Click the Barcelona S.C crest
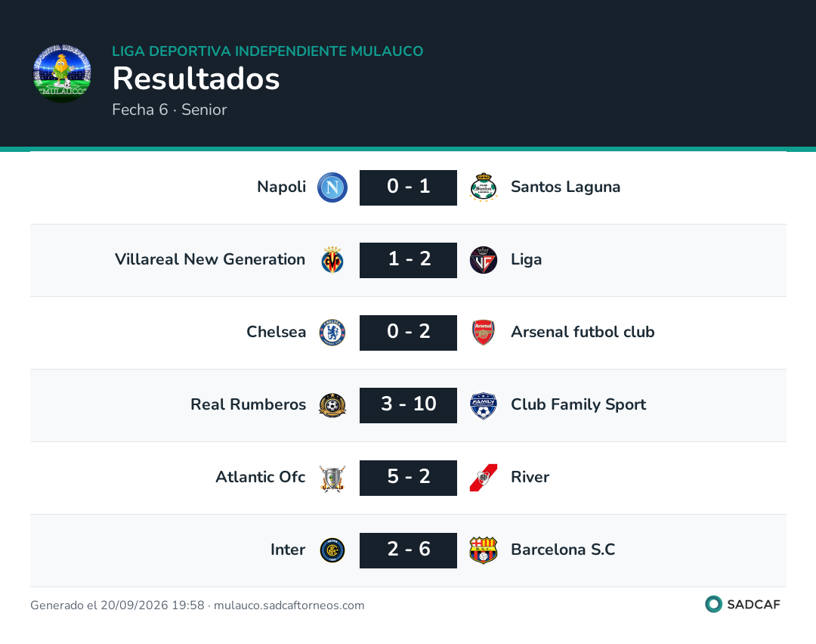816x644 pixels. pos(484,550)
